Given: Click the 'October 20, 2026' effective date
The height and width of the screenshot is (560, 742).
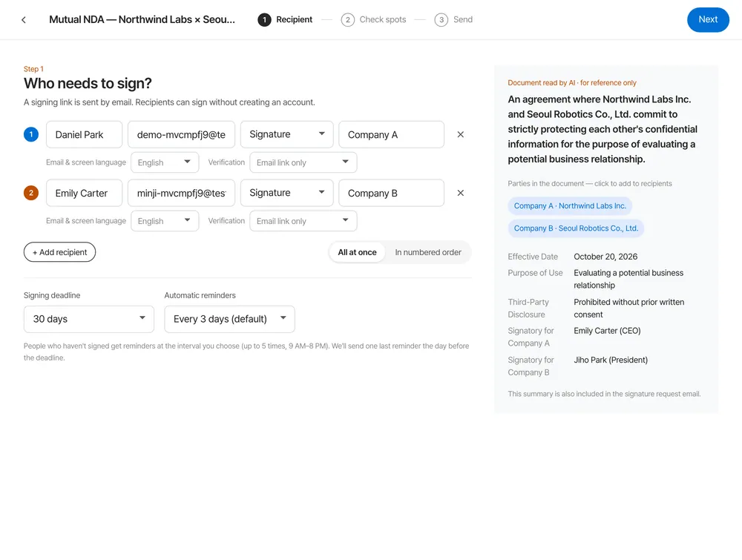Looking at the screenshot, I should pos(605,257).
